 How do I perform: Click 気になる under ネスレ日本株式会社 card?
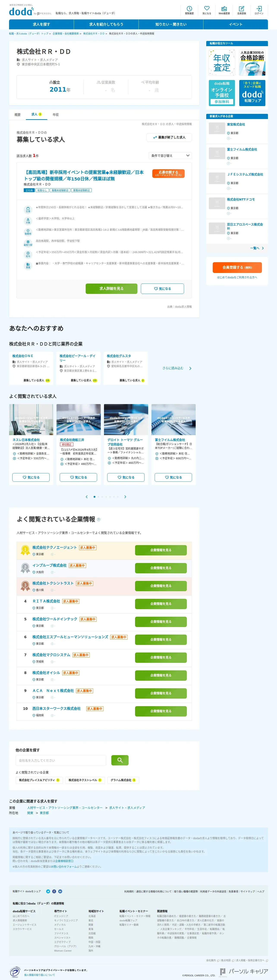[x=31, y=477]
